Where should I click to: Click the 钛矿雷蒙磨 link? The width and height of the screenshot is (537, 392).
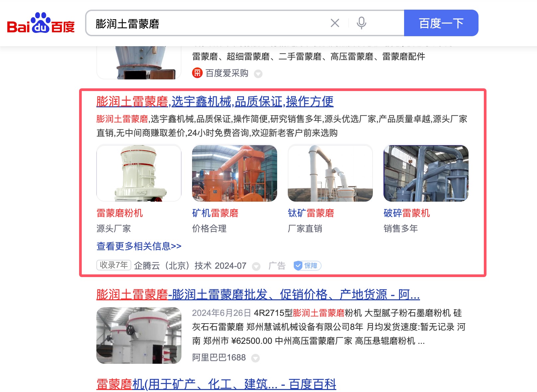[x=311, y=213]
